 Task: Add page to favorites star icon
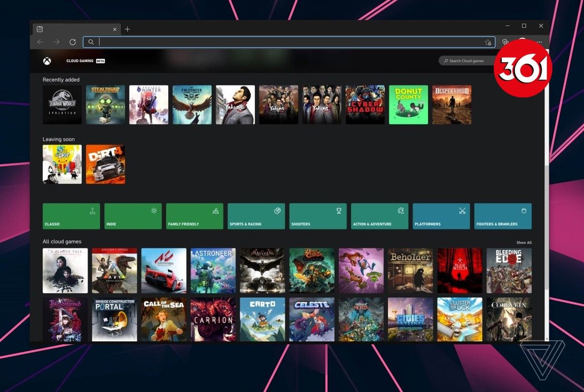click(488, 42)
